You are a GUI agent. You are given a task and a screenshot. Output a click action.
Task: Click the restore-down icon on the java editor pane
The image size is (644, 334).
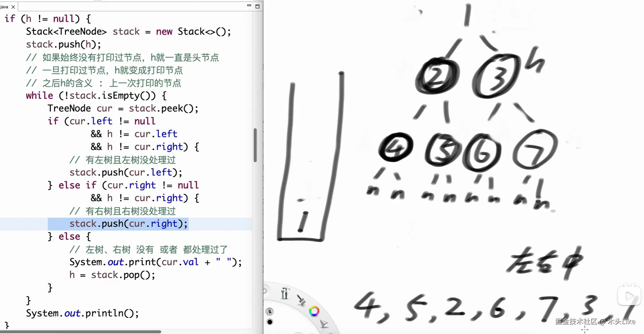(x=257, y=6)
